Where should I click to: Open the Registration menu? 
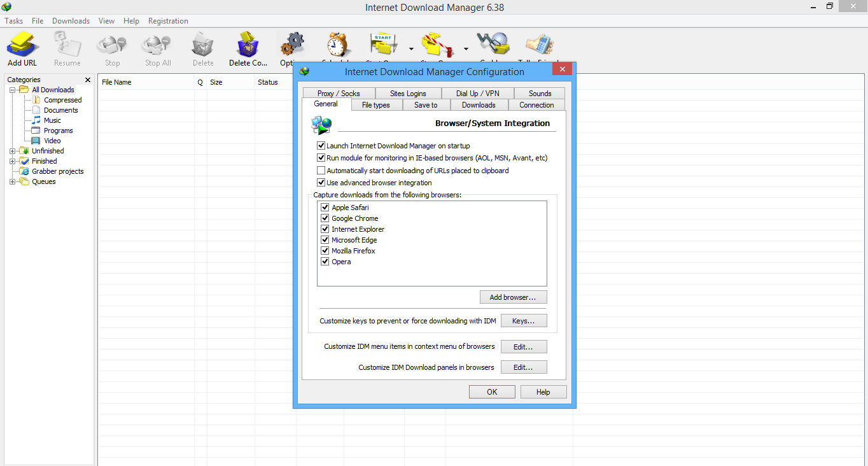[x=168, y=21]
